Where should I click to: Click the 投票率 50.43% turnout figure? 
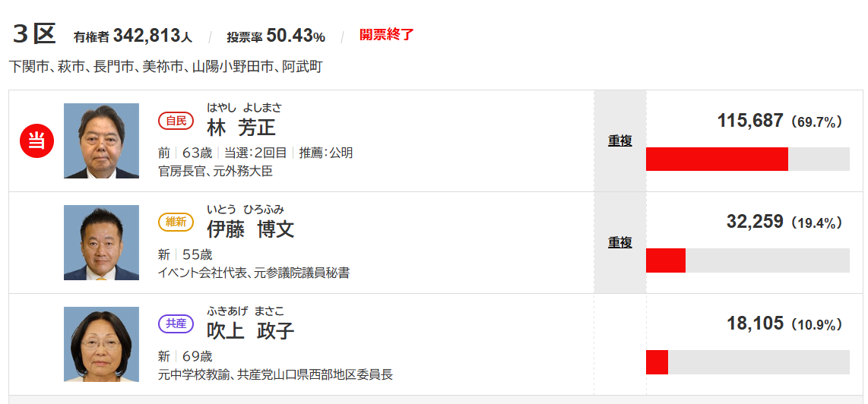276,36
